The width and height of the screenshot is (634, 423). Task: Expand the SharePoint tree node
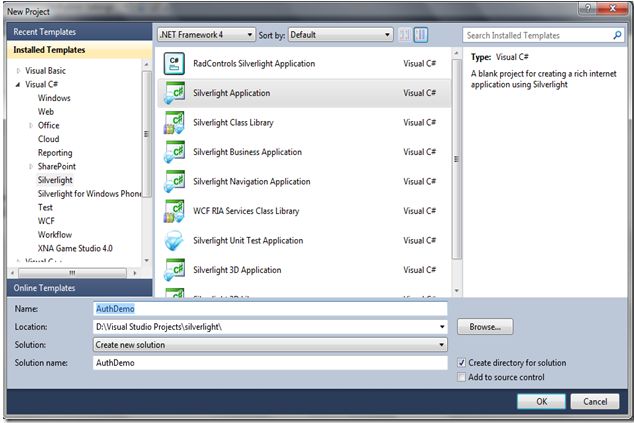tap(31, 166)
